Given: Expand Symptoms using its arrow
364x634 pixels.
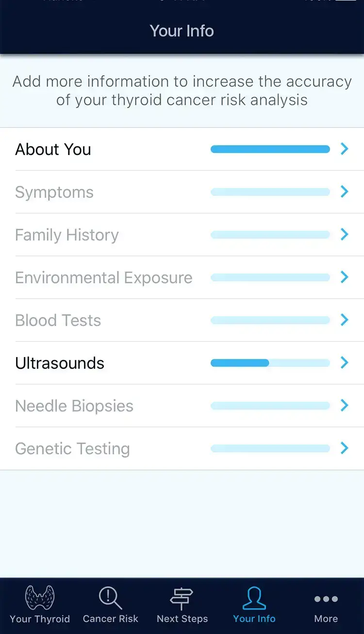Looking at the screenshot, I should click(x=345, y=192).
